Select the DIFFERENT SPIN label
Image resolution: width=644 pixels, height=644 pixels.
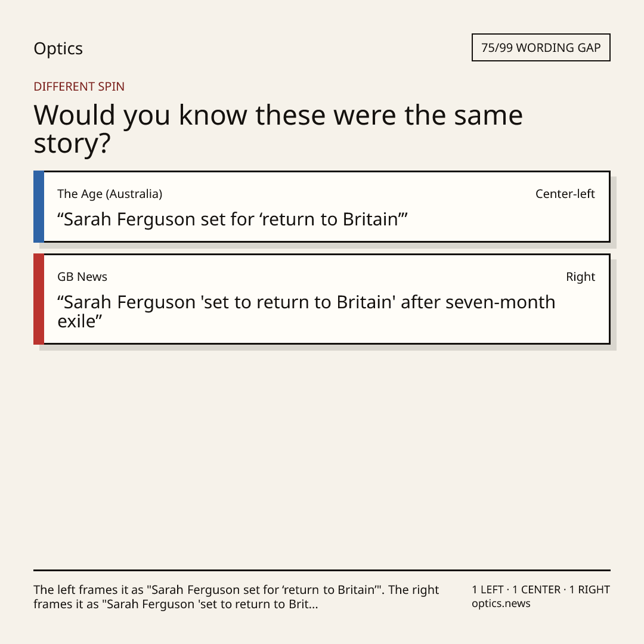(x=79, y=86)
